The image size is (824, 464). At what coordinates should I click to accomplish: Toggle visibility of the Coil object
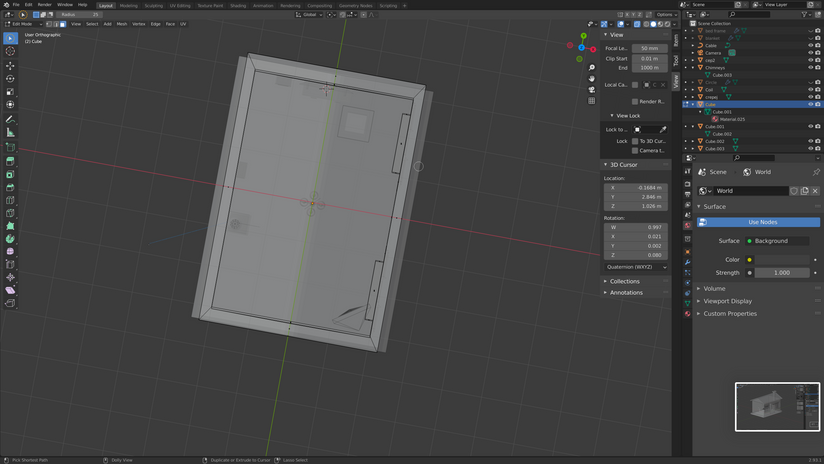(x=810, y=90)
